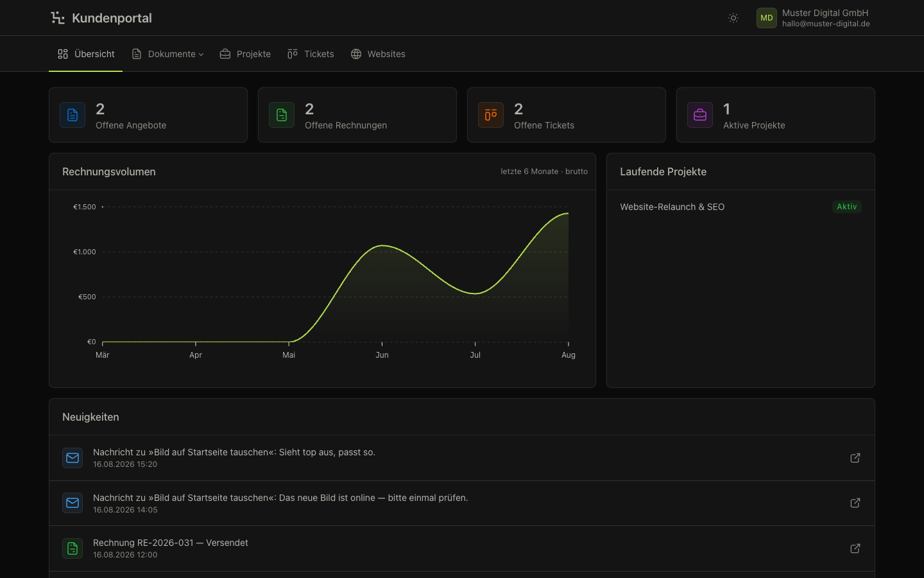Screen dimensions: 924x578
Task: Click the 16.08.2026 12:00 timestamp
Action: (125, 555)
